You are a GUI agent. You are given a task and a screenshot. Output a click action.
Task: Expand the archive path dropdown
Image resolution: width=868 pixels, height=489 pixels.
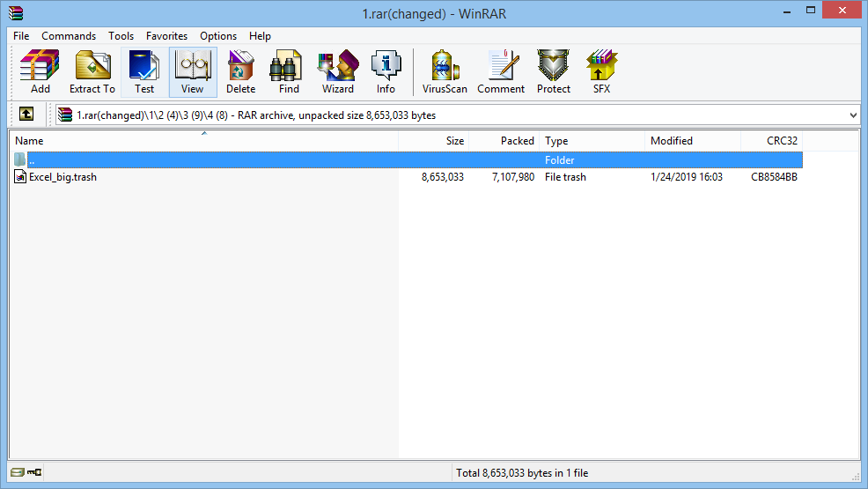click(853, 115)
